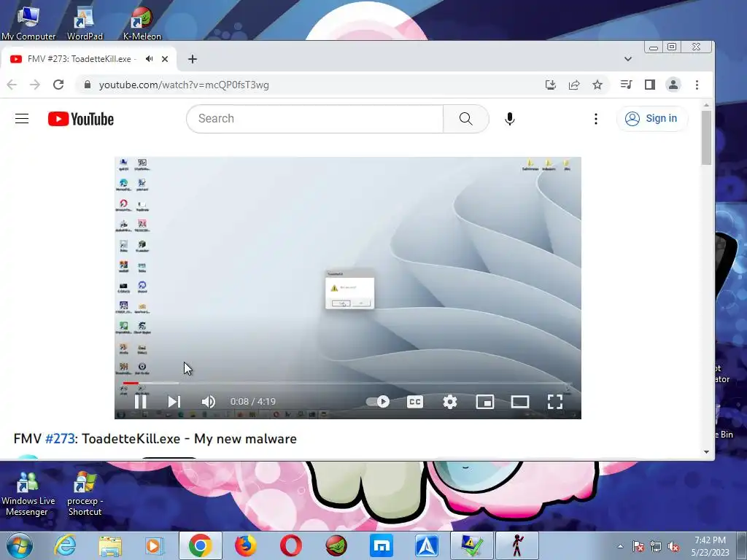The width and height of the screenshot is (747, 560).
Task: Open the WordPad desktop shortcut
Action: (85, 21)
